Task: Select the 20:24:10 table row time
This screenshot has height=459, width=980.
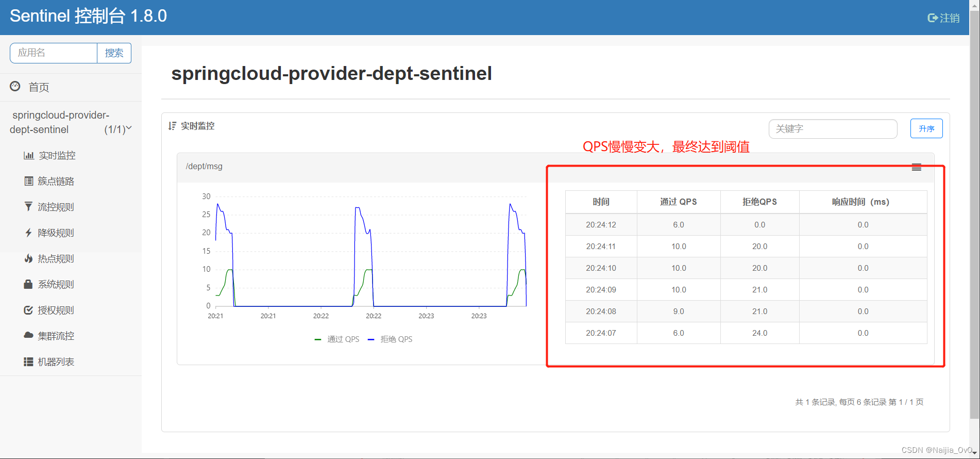Action: pos(601,268)
